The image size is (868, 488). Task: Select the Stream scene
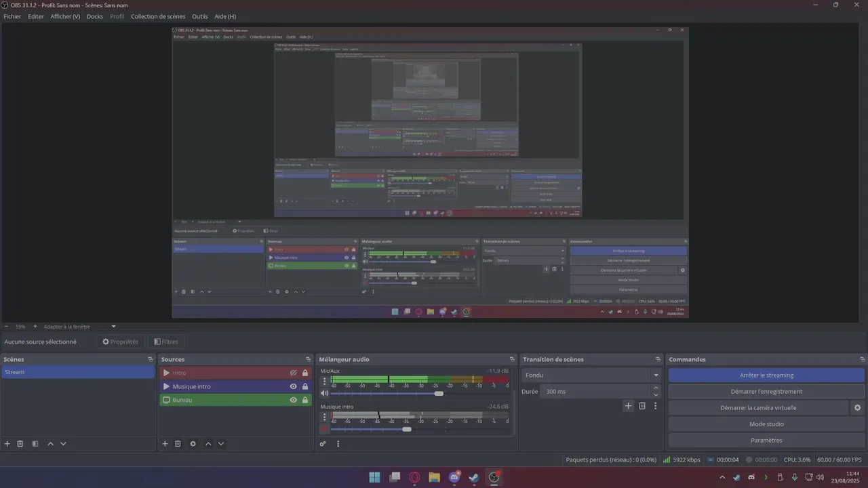[78, 372]
